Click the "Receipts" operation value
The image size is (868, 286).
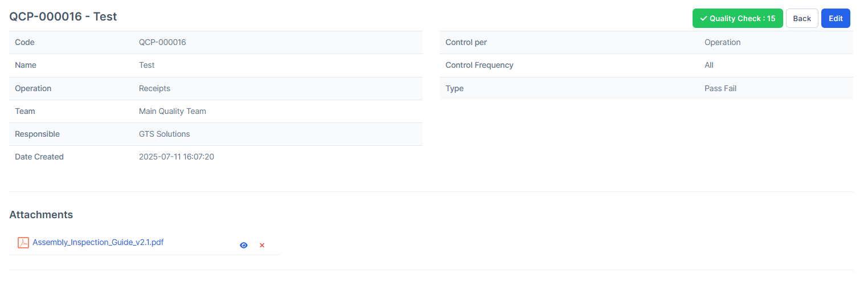pyautogui.click(x=154, y=88)
